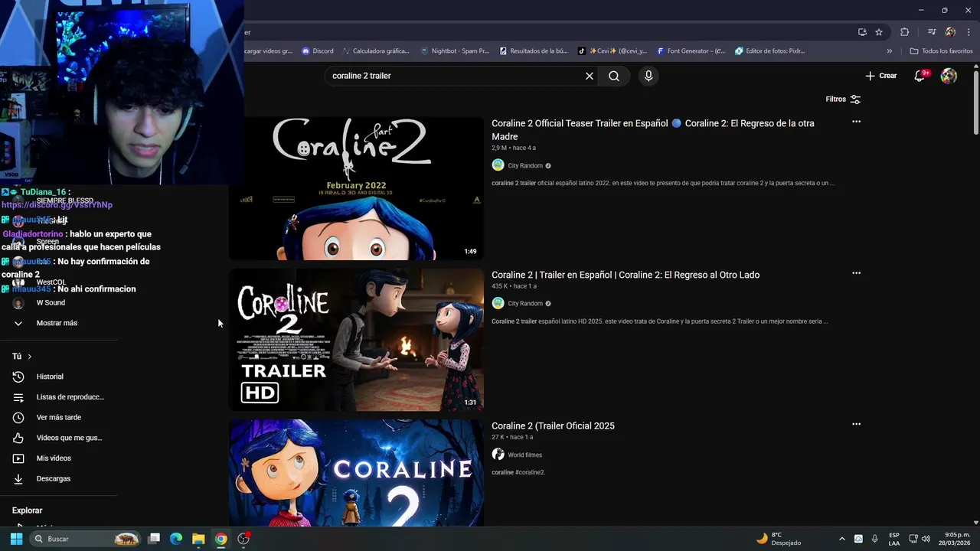Play the Coraline Part 2 February 2022 thumbnail
This screenshot has height=551, width=980.
click(x=356, y=188)
